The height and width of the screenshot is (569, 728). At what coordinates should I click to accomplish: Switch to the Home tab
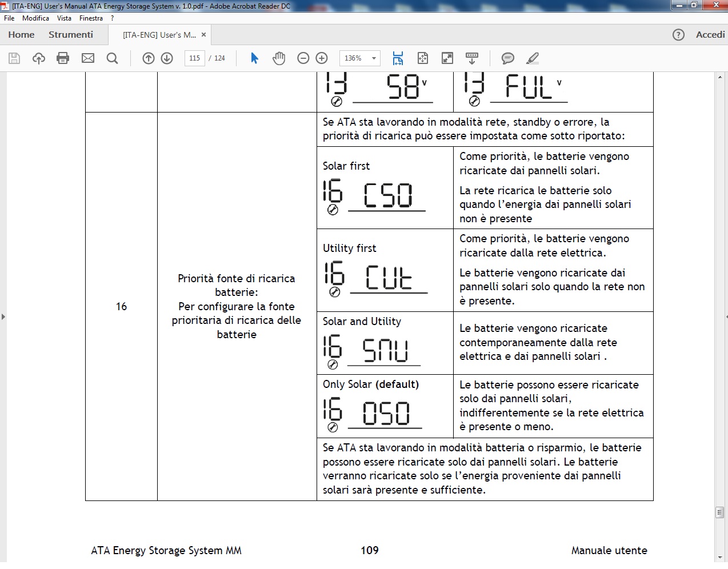click(x=21, y=35)
